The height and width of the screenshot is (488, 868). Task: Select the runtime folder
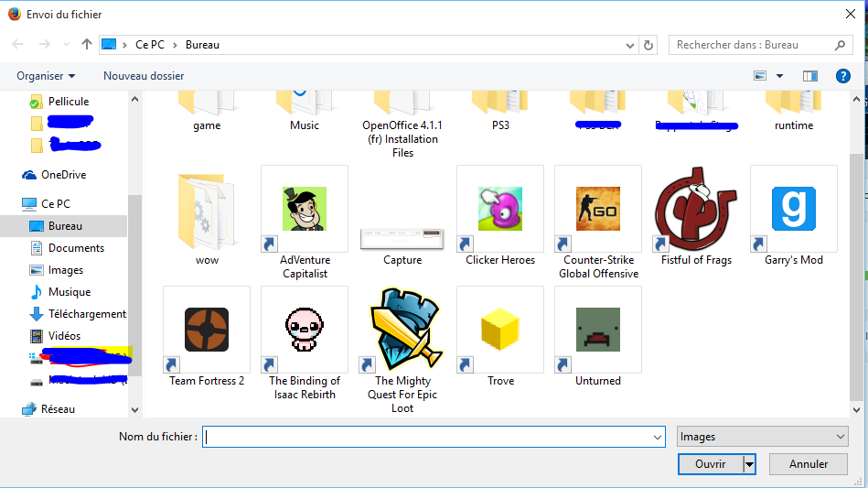coord(793,113)
